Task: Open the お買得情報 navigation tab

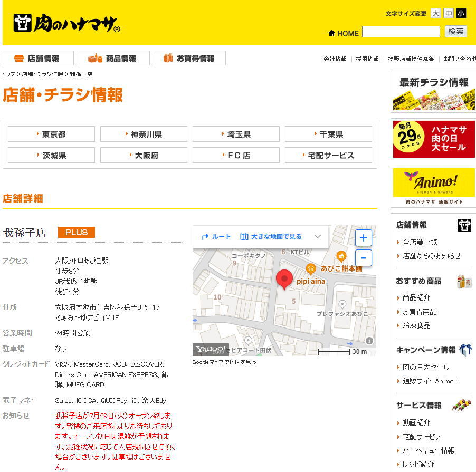Action: coord(190,58)
